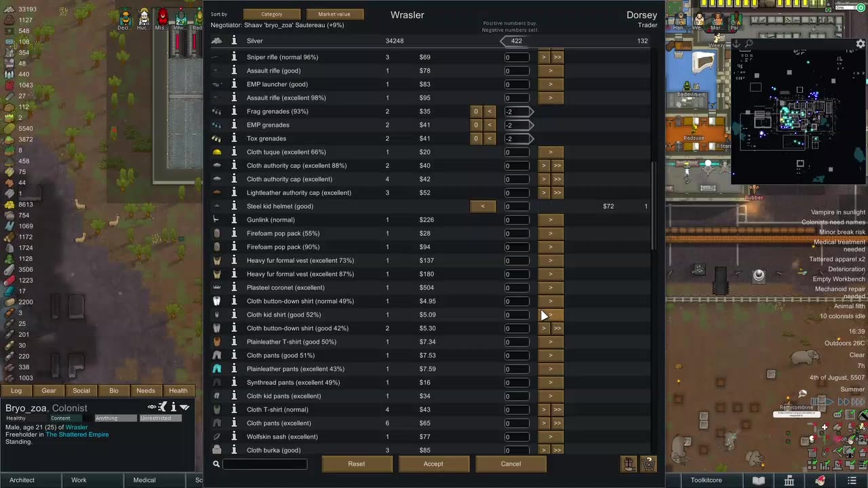Open the factions building icon in bottom bar

click(789, 480)
